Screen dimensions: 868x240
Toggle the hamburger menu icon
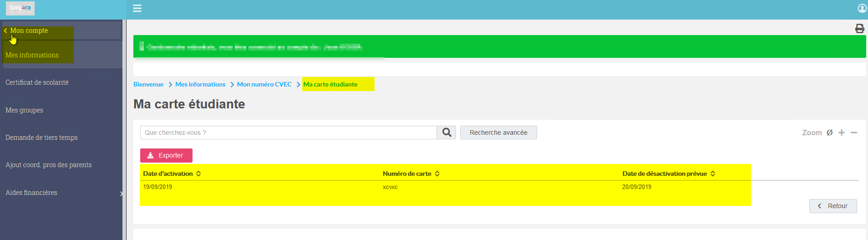137,8
